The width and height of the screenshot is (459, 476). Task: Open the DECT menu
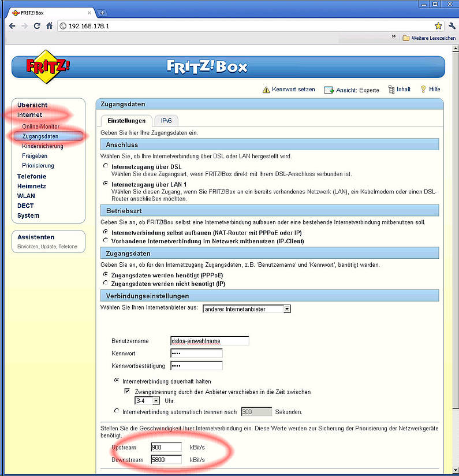click(25, 206)
